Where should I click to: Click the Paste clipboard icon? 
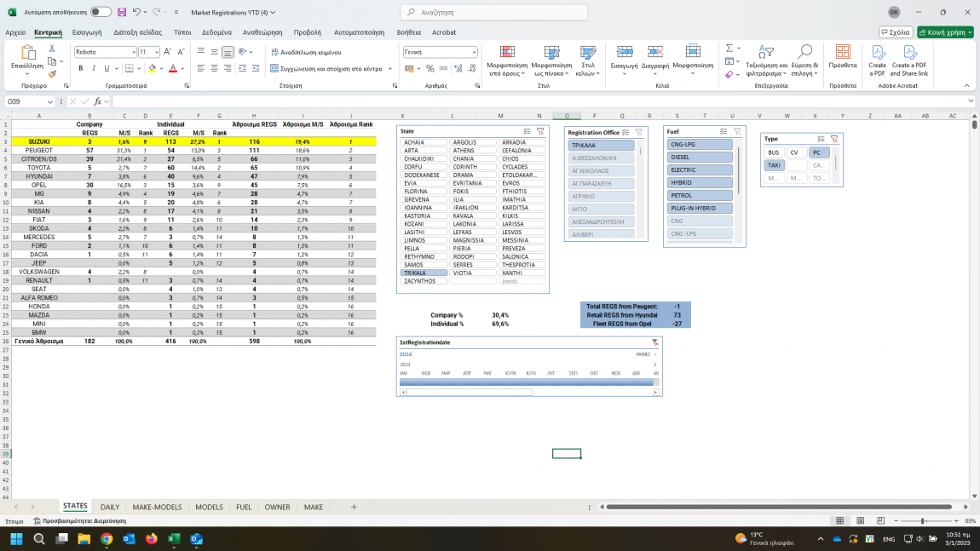point(27,53)
